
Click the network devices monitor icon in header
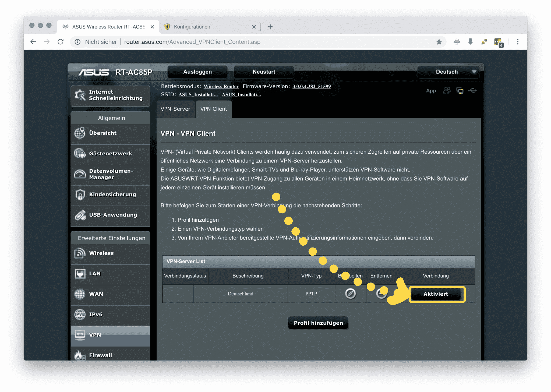point(460,91)
